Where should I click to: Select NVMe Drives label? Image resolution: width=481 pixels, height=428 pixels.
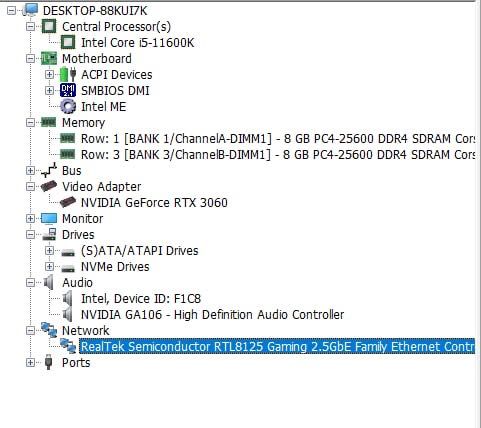(x=115, y=267)
